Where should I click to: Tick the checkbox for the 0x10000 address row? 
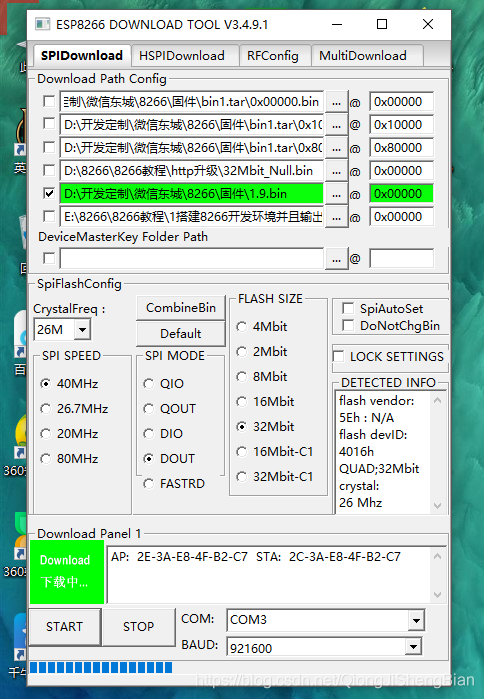(49, 123)
